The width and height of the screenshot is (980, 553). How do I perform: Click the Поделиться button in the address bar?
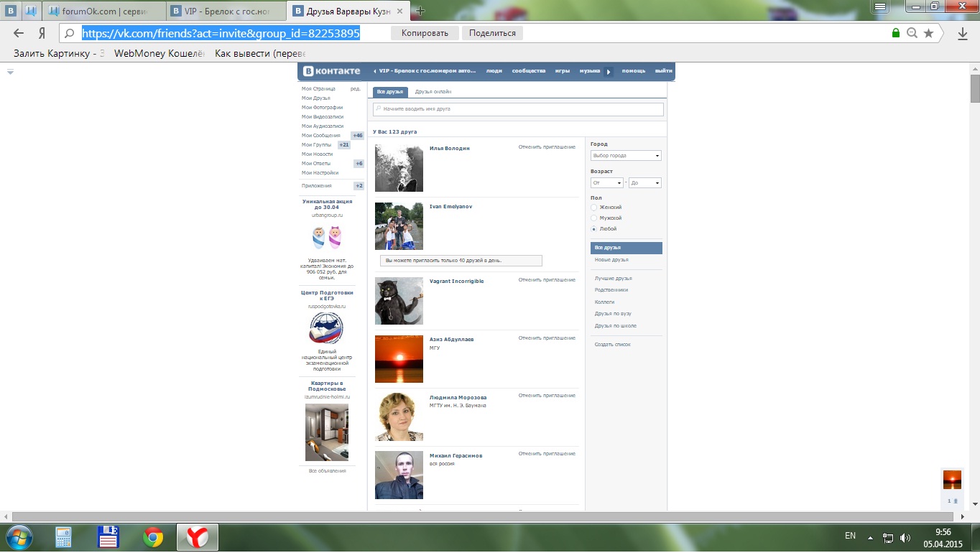pyautogui.click(x=493, y=33)
